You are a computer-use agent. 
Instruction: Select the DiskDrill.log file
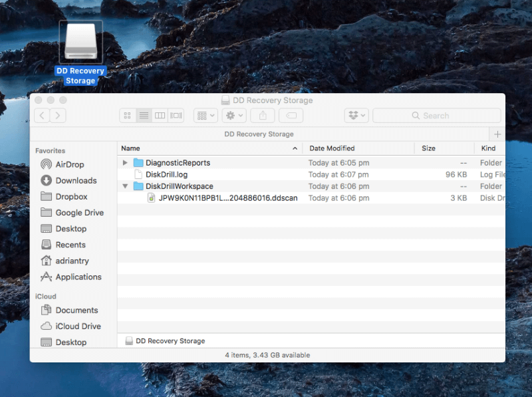(x=167, y=174)
